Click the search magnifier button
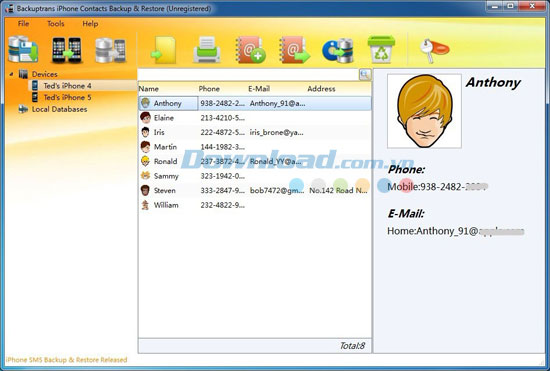 click(365, 74)
